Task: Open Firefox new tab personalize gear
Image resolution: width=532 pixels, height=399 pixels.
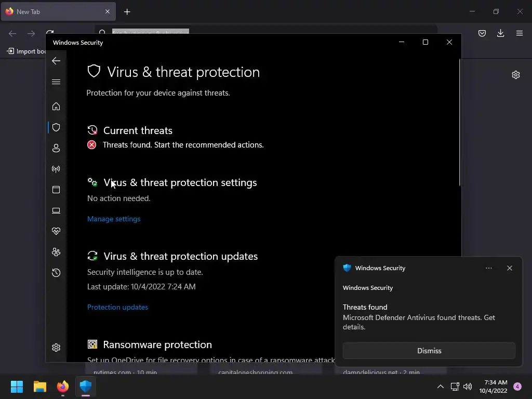Action: point(516,75)
